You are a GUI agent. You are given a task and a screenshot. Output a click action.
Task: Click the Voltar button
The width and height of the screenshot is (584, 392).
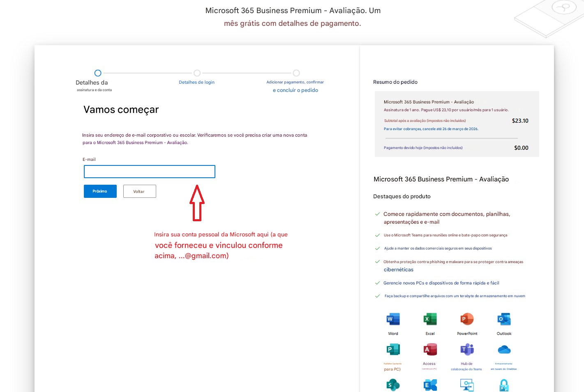tap(140, 191)
